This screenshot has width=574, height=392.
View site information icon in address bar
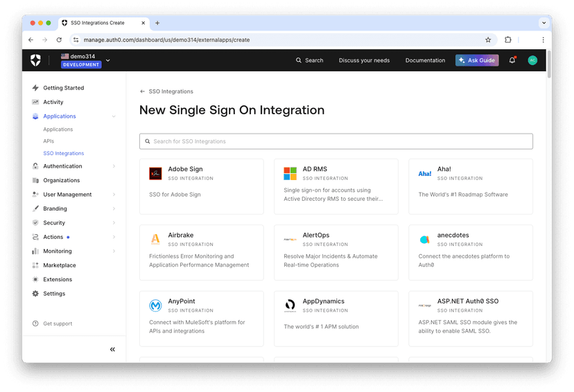click(x=76, y=40)
